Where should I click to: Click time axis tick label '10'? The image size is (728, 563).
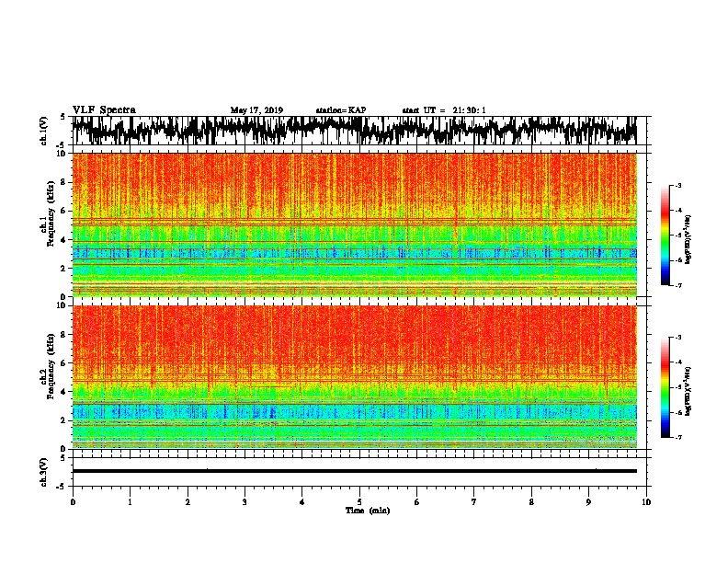[x=646, y=502]
